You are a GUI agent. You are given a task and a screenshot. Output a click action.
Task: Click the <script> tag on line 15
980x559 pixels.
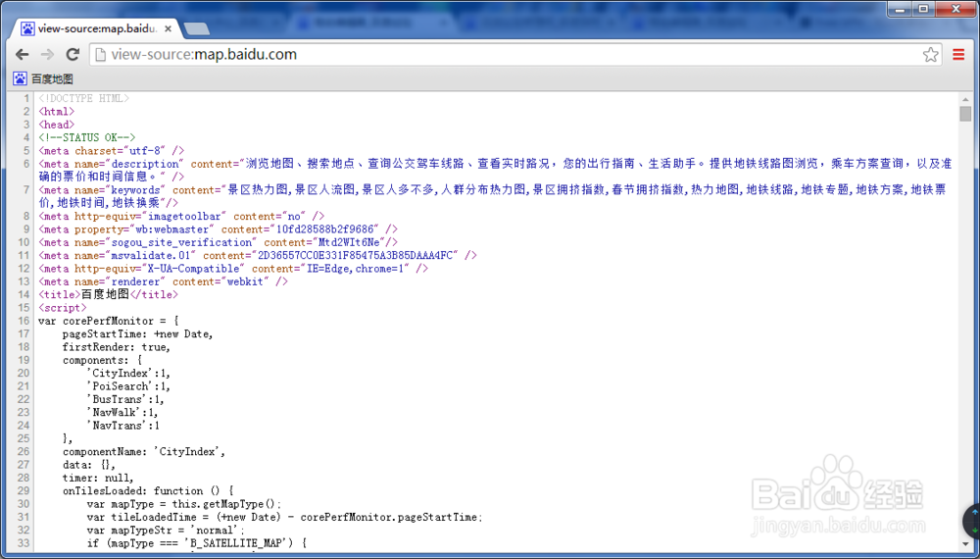coord(63,308)
